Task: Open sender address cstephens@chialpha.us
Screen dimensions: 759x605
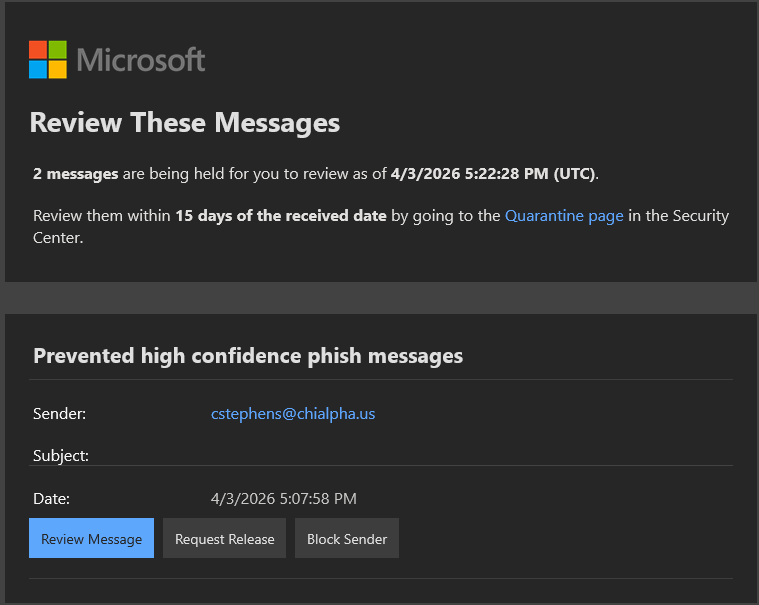Action: click(x=293, y=414)
